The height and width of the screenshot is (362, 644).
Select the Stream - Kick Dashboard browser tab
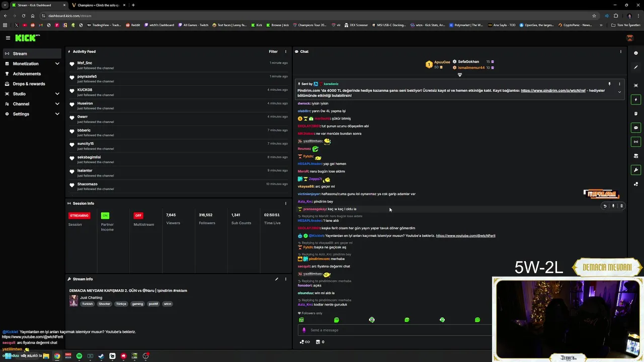point(38,5)
